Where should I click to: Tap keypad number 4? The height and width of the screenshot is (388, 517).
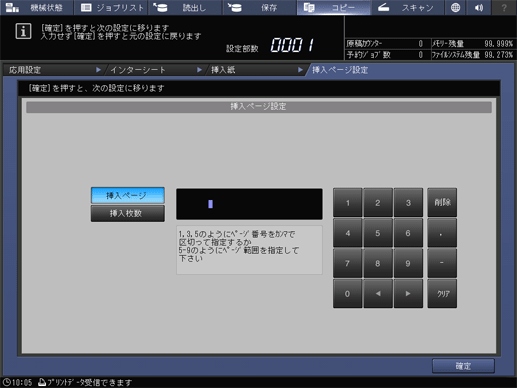click(x=348, y=233)
